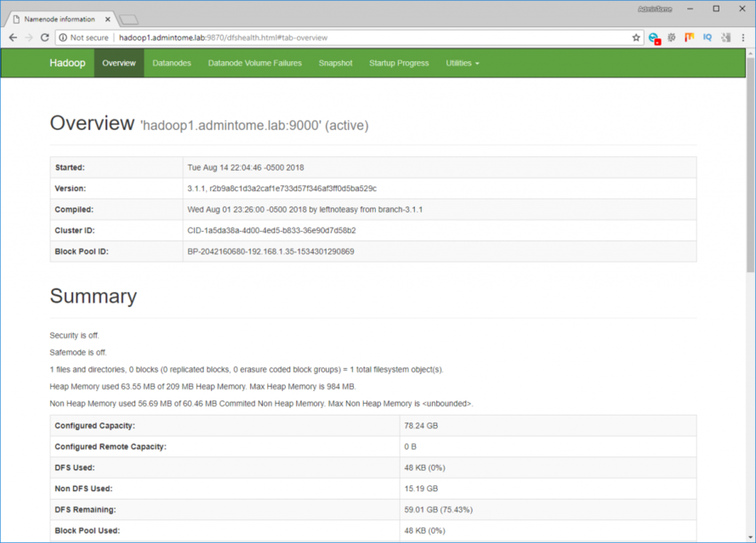Click the browser forward arrow
This screenshot has width=756, height=543.
(29, 37)
